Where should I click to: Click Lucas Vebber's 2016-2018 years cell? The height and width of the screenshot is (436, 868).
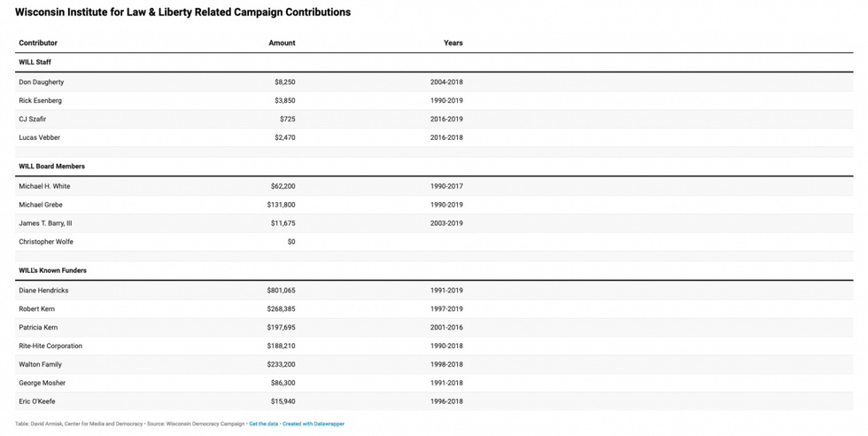[x=446, y=138]
